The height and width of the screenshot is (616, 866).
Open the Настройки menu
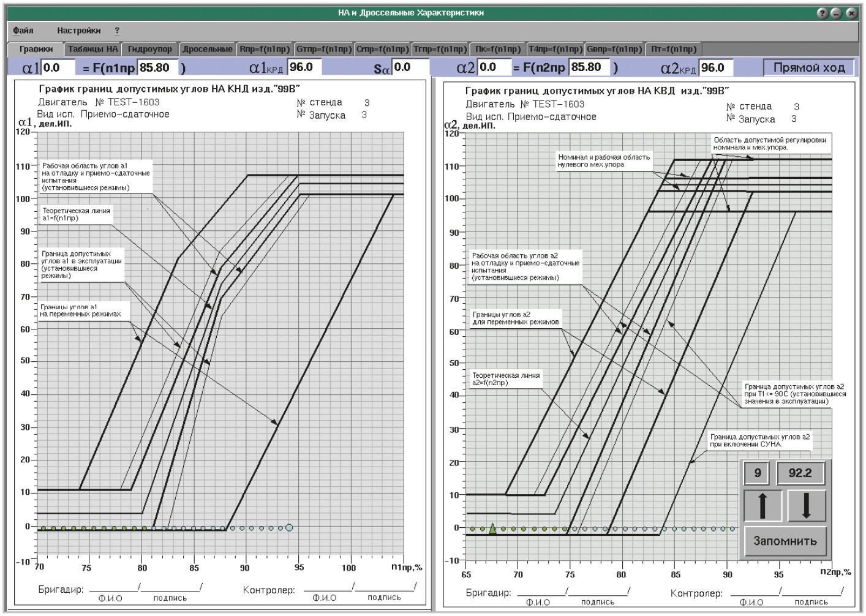click(79, 31)
